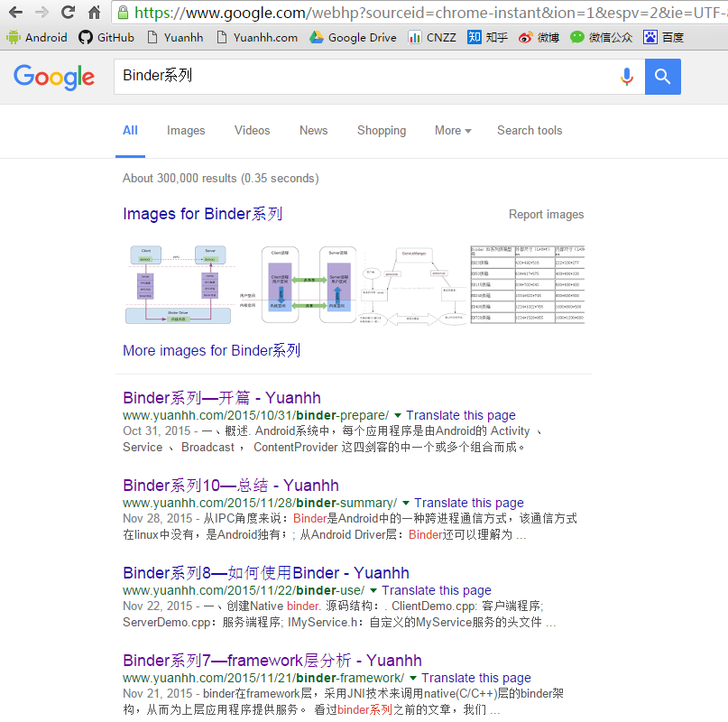Click the www.yuanhh.com/2015/10/31/binder-prepare/ URL text
Screen dimensions: 728x722
pyautogui.click(x=256, y=415)
